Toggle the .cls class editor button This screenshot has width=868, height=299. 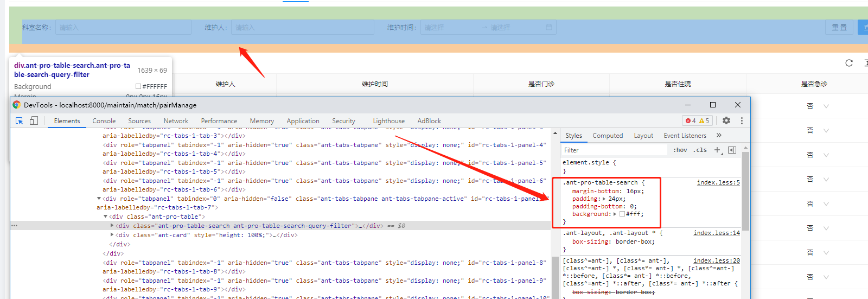tap(700, 150)
